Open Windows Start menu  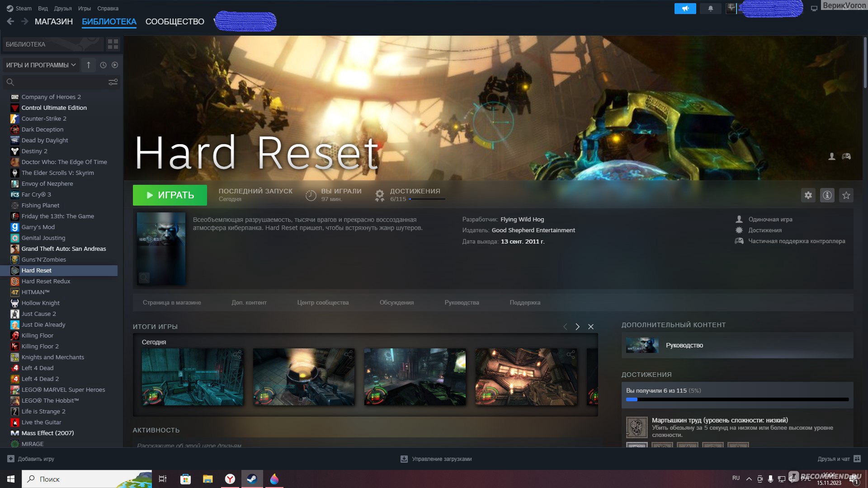point(11,479)
